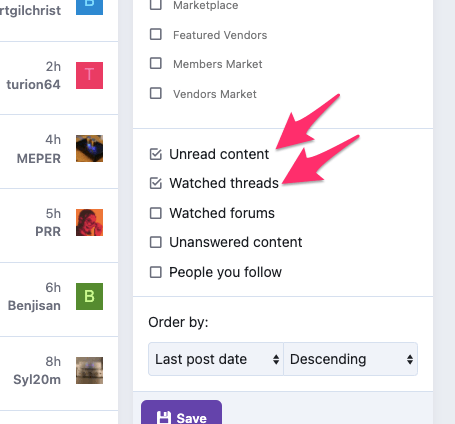Viewport: 455px width, 424px height.
Task: Open turion64's pink T avatar
Action: click(89, 75)
